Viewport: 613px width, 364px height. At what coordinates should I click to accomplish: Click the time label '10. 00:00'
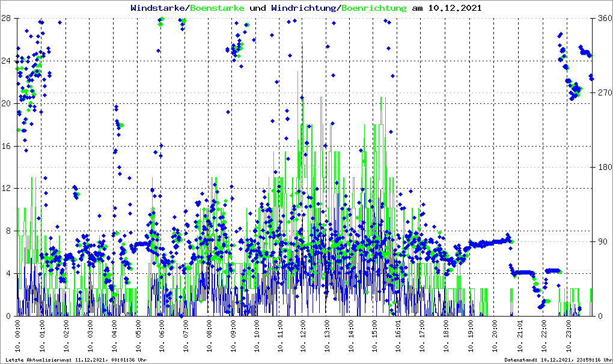[17, 336]
